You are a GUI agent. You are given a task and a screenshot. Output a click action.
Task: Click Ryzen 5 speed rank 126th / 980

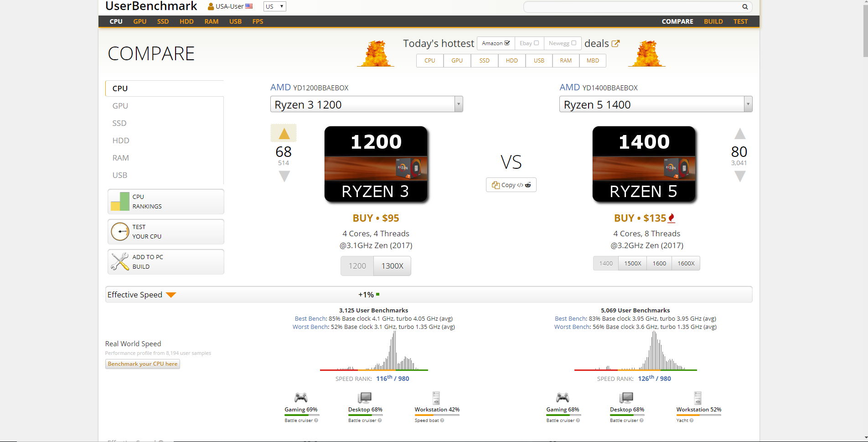654,379
